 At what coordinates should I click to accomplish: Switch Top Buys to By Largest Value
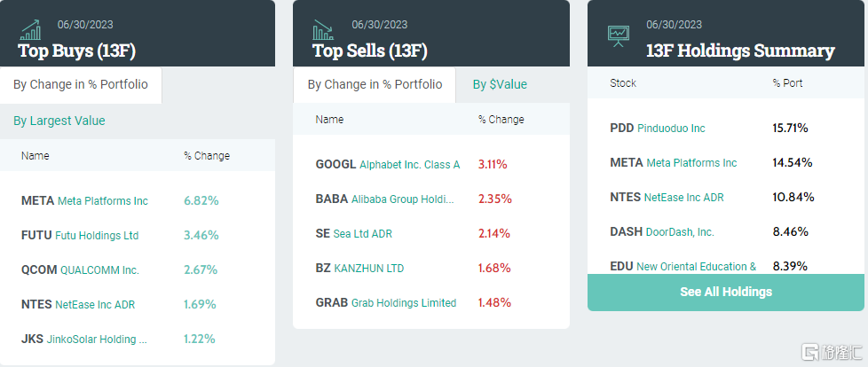(x=59, y=121)
